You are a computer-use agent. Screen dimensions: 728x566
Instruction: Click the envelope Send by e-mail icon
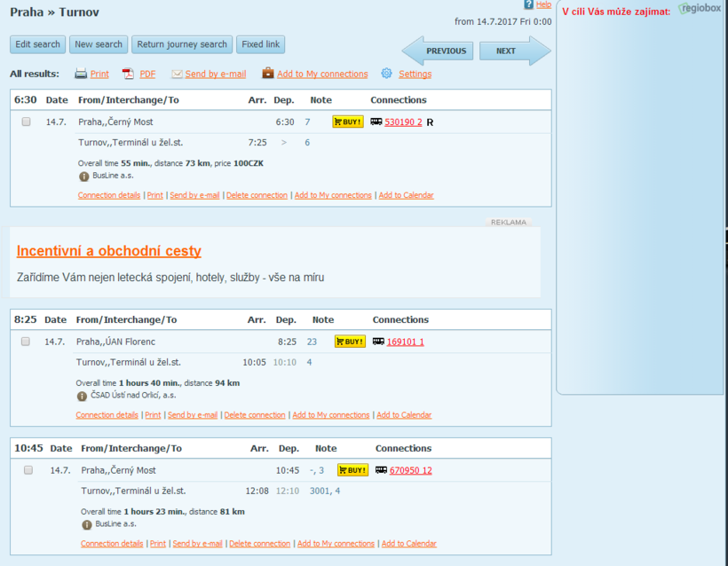[x=177, y=74]
